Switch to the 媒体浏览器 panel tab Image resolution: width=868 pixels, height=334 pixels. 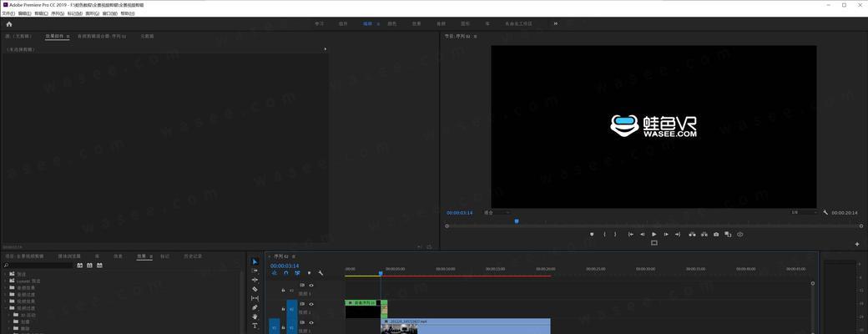point(69,256)
